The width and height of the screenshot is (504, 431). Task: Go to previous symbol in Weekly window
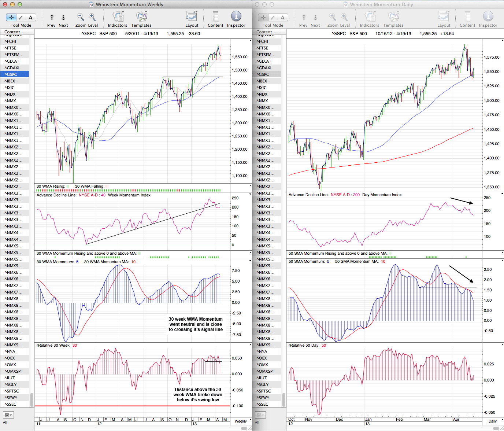(x=52, y=17)
